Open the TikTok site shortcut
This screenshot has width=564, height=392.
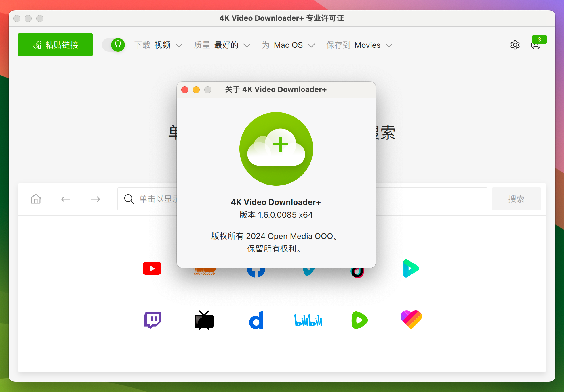(x=357, y=272)
